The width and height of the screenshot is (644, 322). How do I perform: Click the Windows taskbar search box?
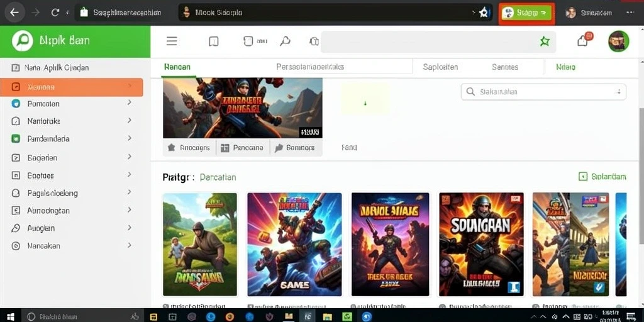[x=82, y=317]
